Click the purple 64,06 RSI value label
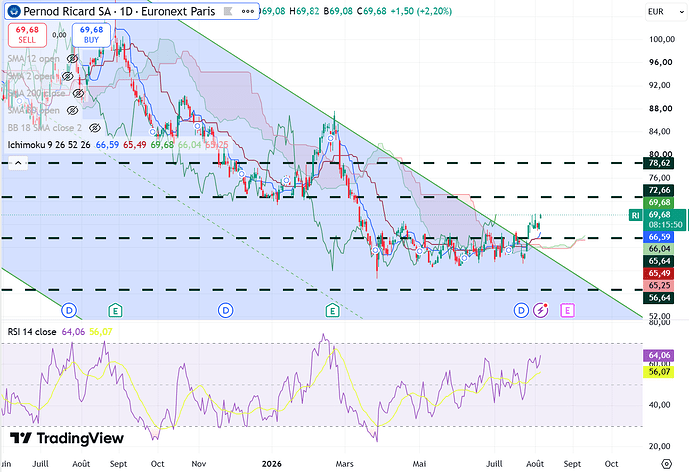 (x=658, y=355)
